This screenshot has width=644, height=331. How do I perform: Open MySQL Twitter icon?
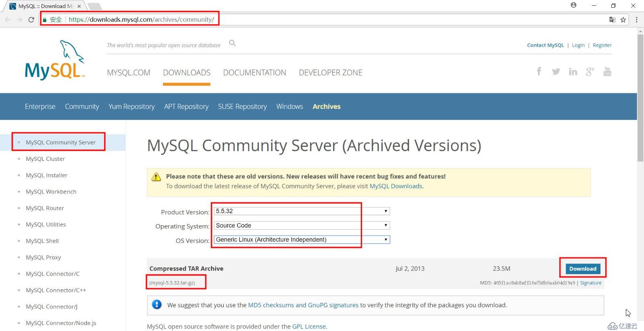point(556,72)
